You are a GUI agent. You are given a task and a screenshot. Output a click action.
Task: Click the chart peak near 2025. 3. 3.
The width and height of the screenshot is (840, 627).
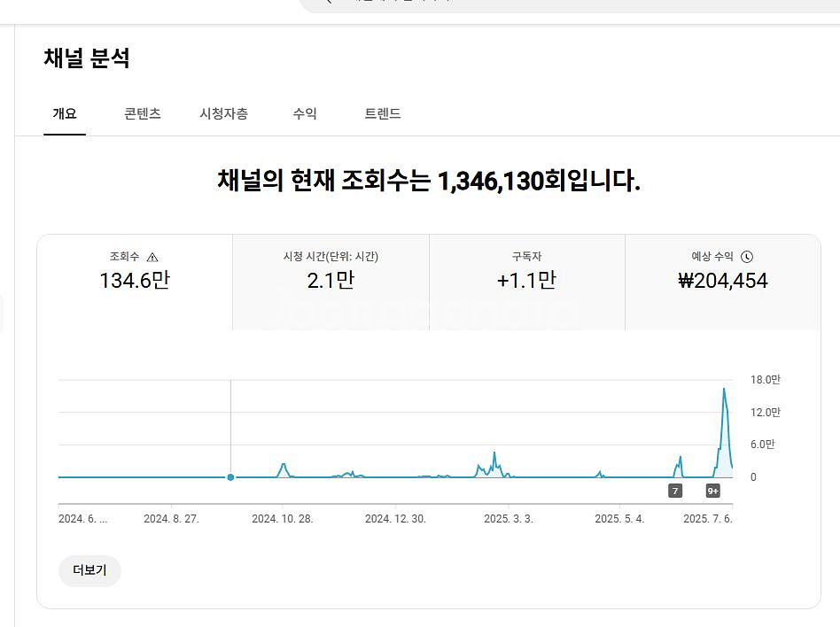click(494, 454)
